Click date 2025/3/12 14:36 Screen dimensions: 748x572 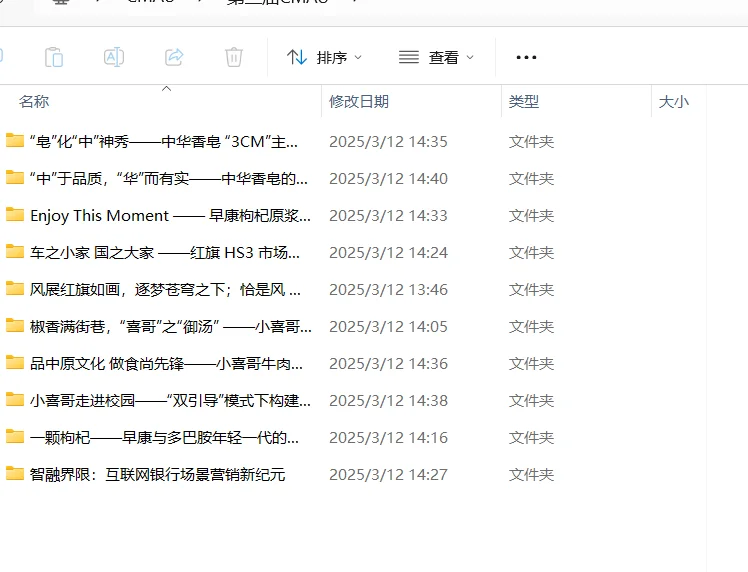click(388, 364)
